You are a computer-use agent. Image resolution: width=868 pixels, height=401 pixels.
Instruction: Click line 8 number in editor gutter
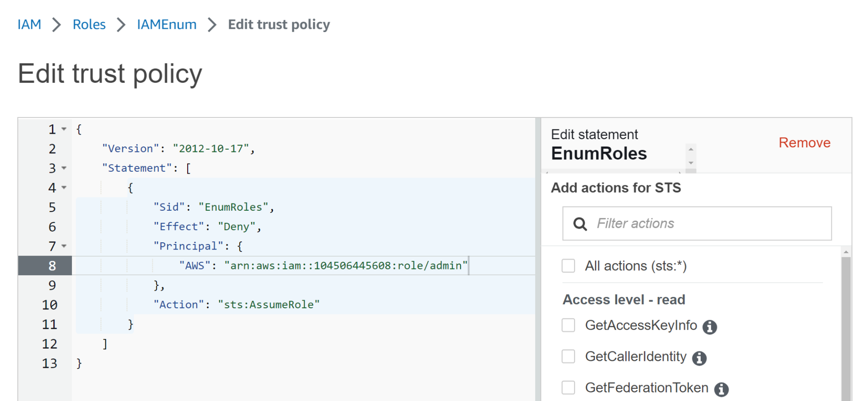pyautogui.click(x=52, y=266)
